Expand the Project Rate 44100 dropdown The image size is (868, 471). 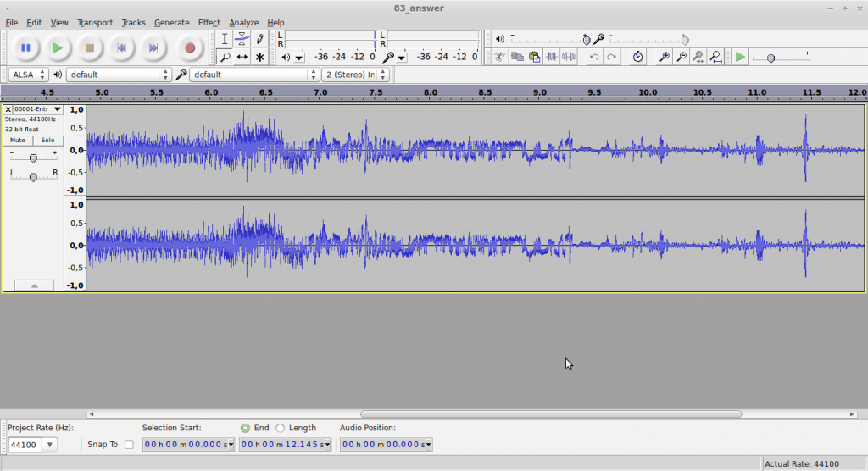[x=49, y=445]
